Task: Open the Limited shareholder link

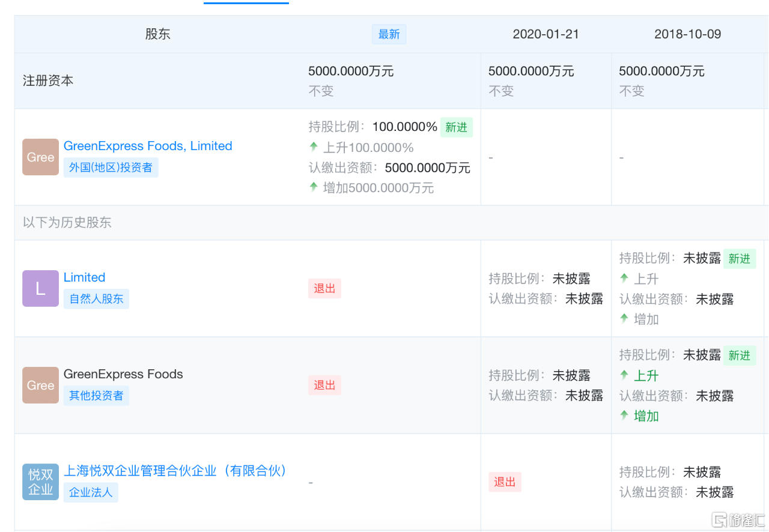Action: pyautogui.click(x=84, y=277)
